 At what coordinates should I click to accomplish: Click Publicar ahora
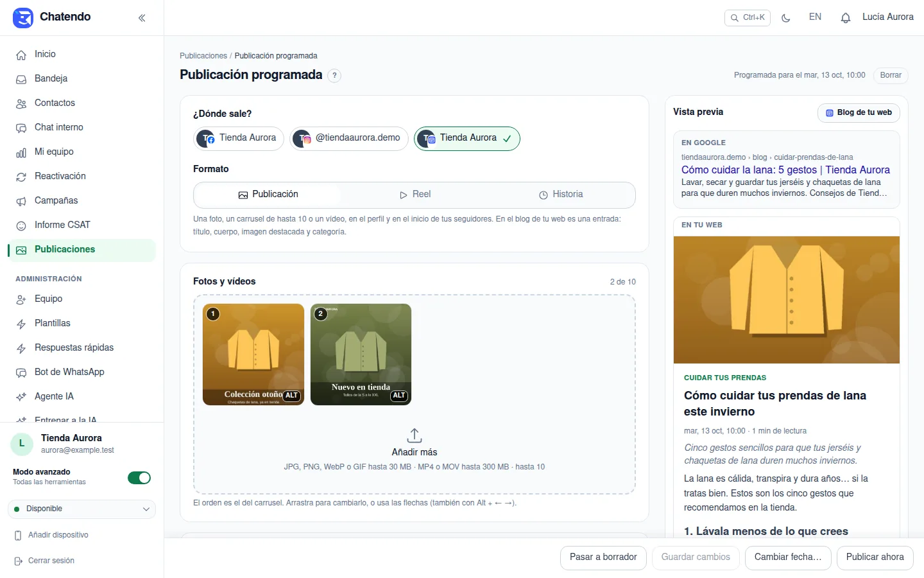pos(875,557)
